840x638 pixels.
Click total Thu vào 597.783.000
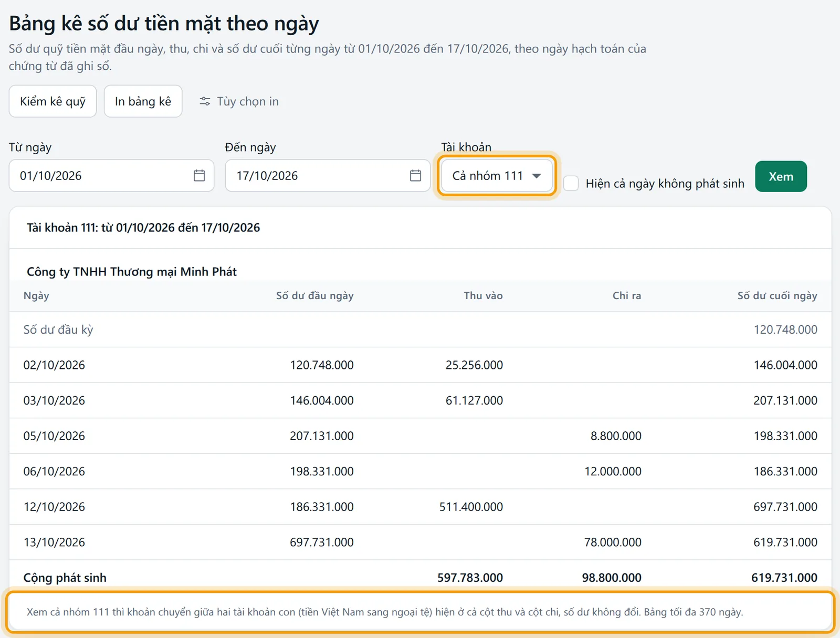pyautogui.click(x=470, y=578)
